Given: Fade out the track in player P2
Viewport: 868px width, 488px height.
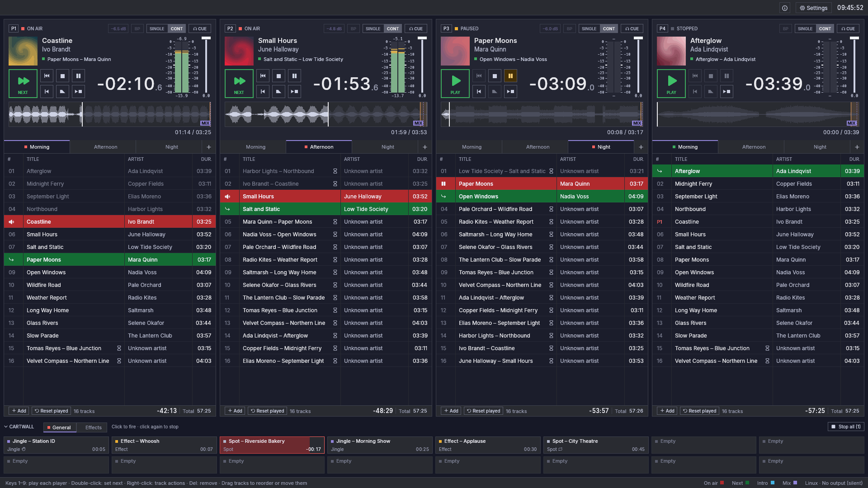Looking at the screenshot, I should [x=278, y=91].
